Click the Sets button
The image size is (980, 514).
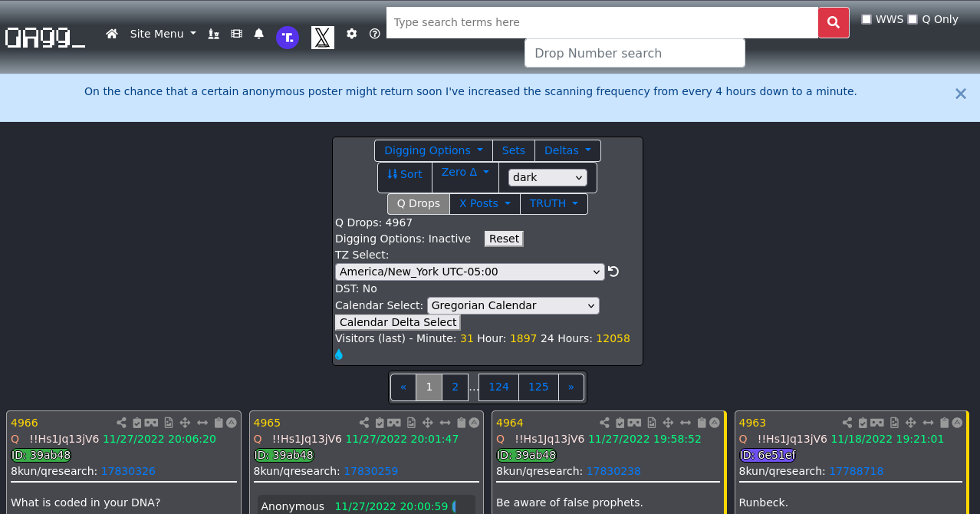point(514,150)
